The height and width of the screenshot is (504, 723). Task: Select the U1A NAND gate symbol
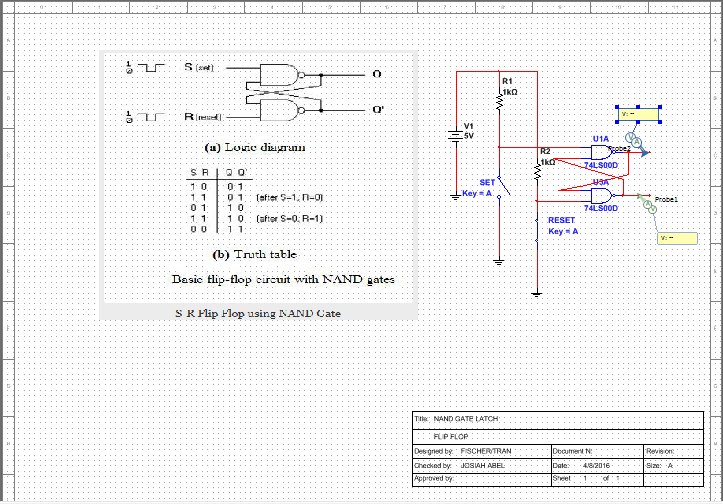[600, 152]
